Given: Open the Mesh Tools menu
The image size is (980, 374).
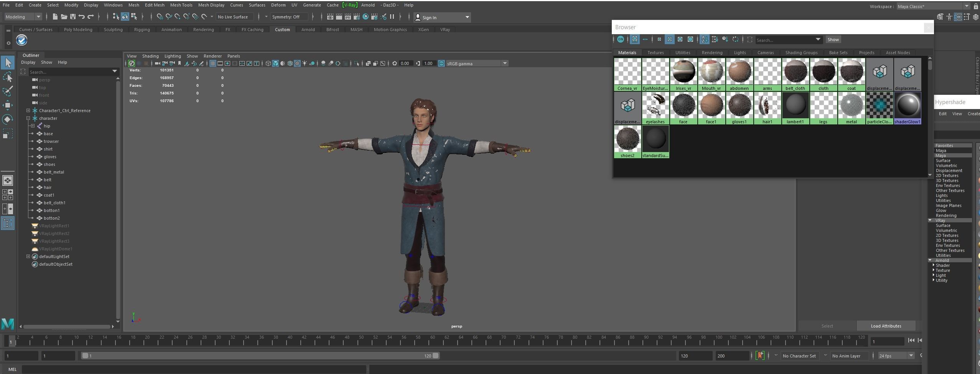Looking at the screenshot, I should [181, 5].
